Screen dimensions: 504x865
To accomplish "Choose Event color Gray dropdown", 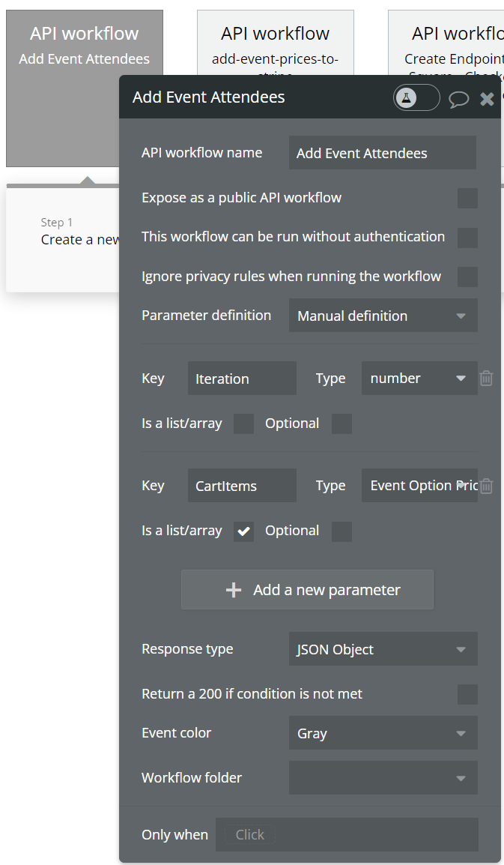I will 383,733.
